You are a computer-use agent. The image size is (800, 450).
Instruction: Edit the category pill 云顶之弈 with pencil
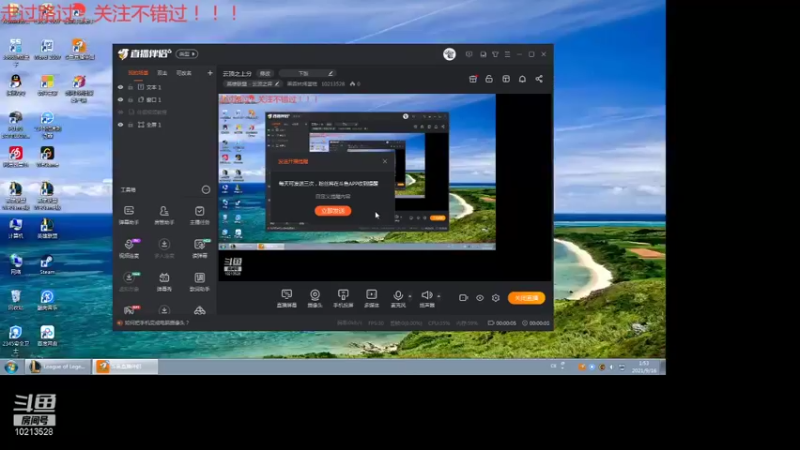253,84
